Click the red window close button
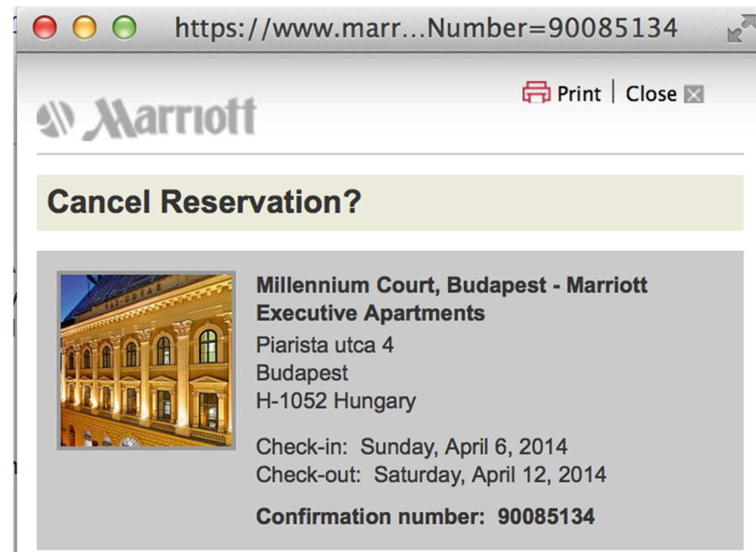Screen dimensions: 756x552 (x=45, y=27)
